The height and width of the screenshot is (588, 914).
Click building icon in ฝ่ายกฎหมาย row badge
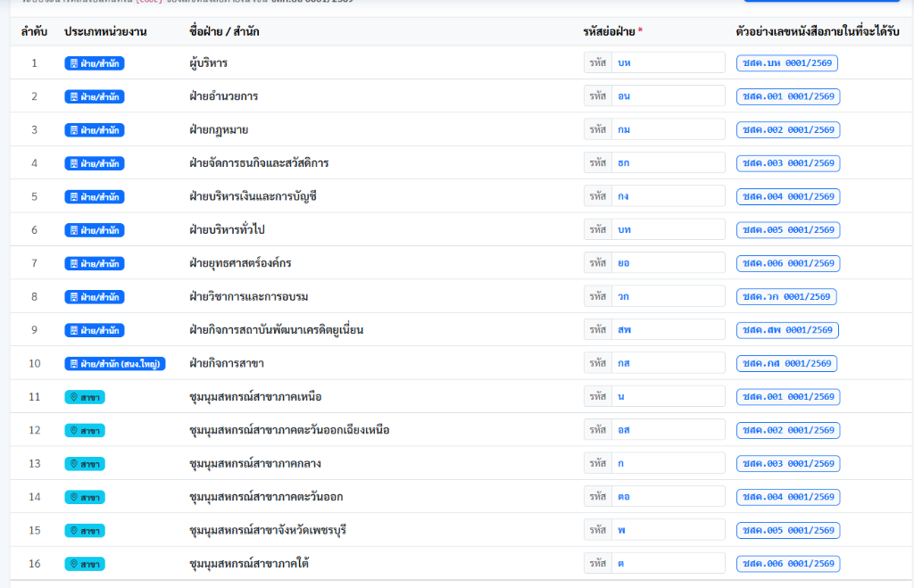74,130
